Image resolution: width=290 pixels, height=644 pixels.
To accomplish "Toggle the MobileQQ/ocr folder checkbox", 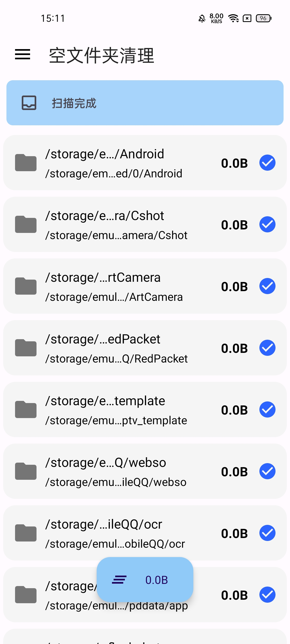I will pos(267,533).
